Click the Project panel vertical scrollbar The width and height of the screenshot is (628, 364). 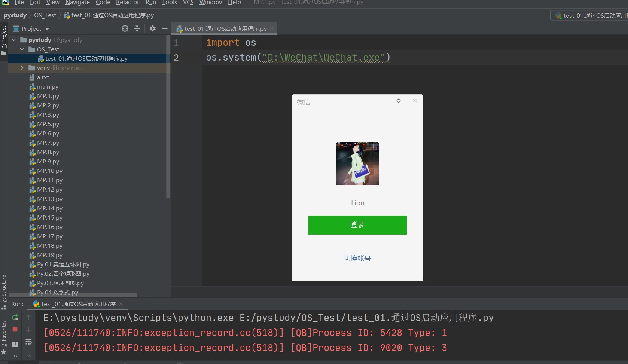[x=168, y=117]
